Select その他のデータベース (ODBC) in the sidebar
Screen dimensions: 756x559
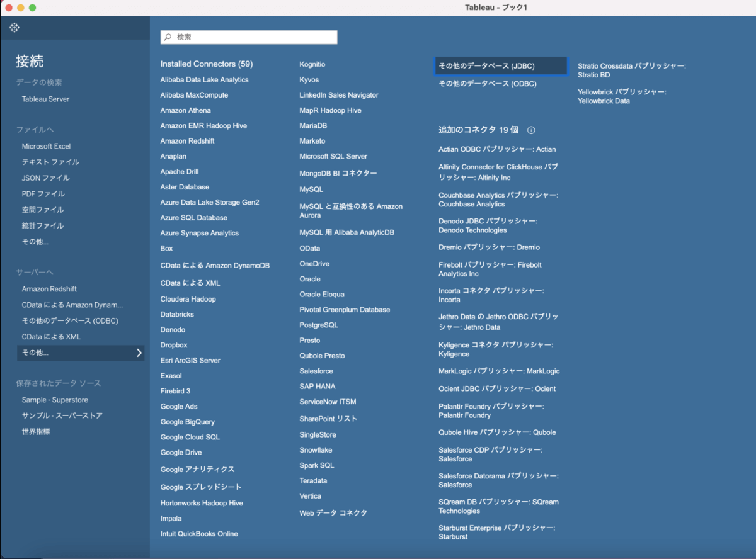(x=70, y=321)
